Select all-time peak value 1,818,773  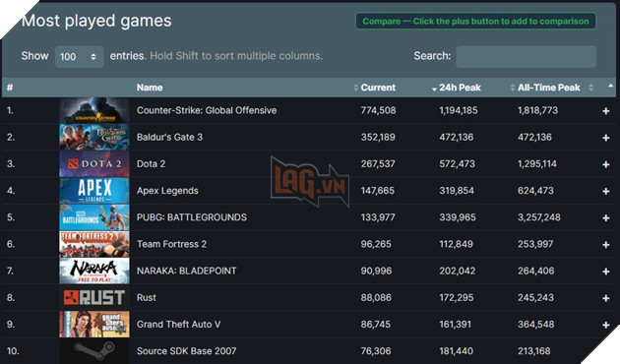coord(537,110)
